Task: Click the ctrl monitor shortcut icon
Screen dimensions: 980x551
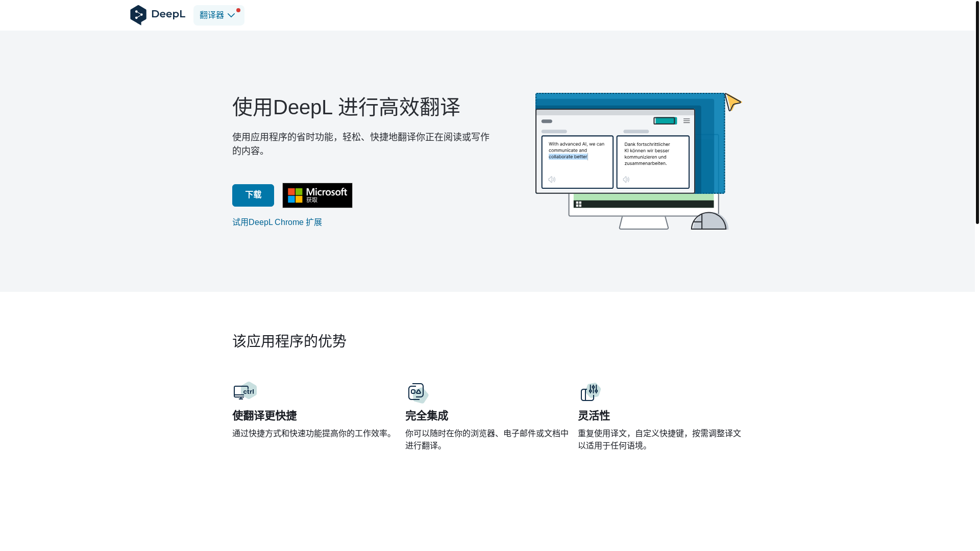Action: pos(245,391)
